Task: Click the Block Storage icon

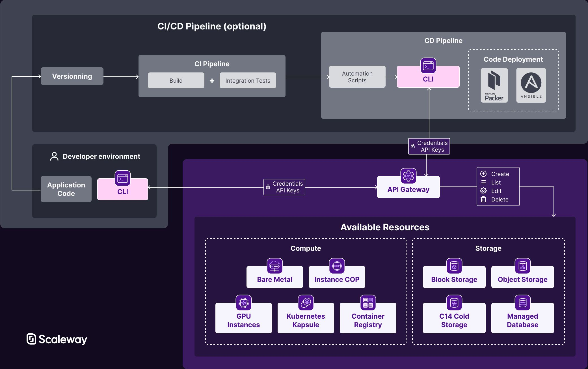Action: click(454, 266)
